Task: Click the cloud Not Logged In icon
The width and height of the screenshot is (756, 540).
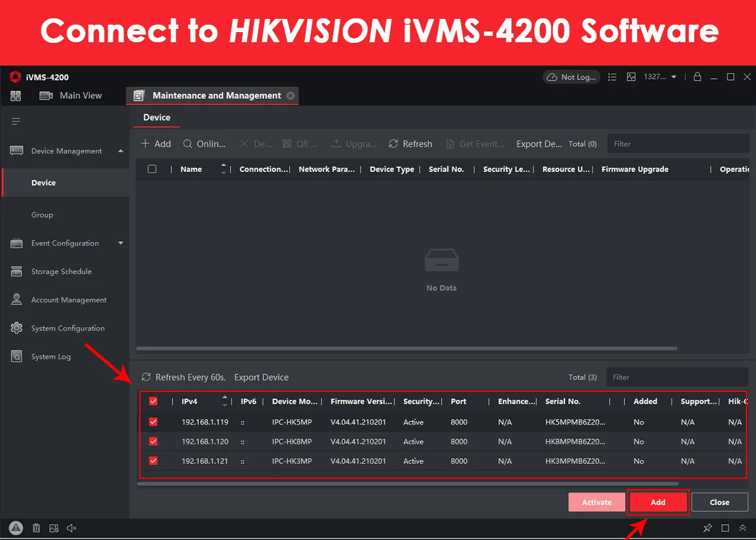Action: 552,77
